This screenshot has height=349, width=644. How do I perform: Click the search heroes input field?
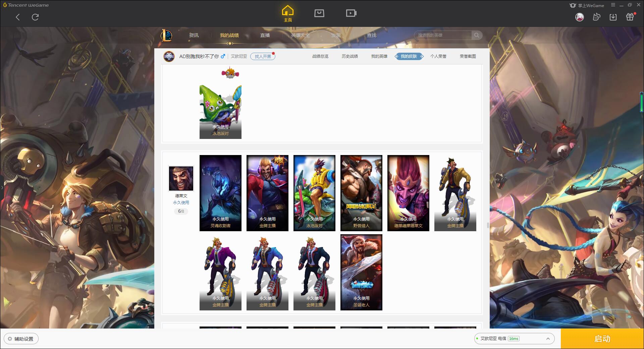pyautogui.click(x=443, y=35)
